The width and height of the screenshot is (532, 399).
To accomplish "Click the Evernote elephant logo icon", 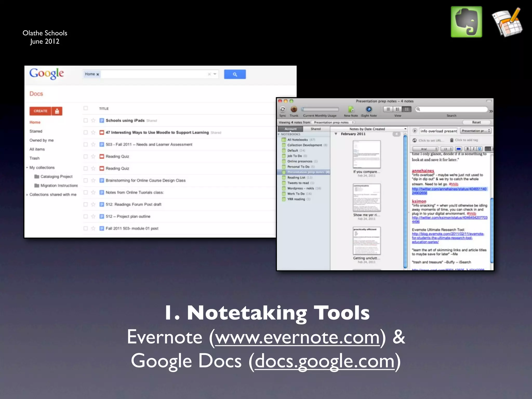I will 467,22.
